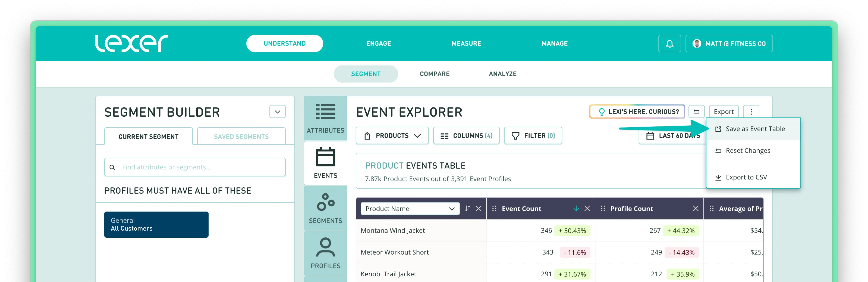Screen dimensions: 868x282
Task: Switch to the Compare sub-tab
Action: pyautogui.click(x=435, y=74)
